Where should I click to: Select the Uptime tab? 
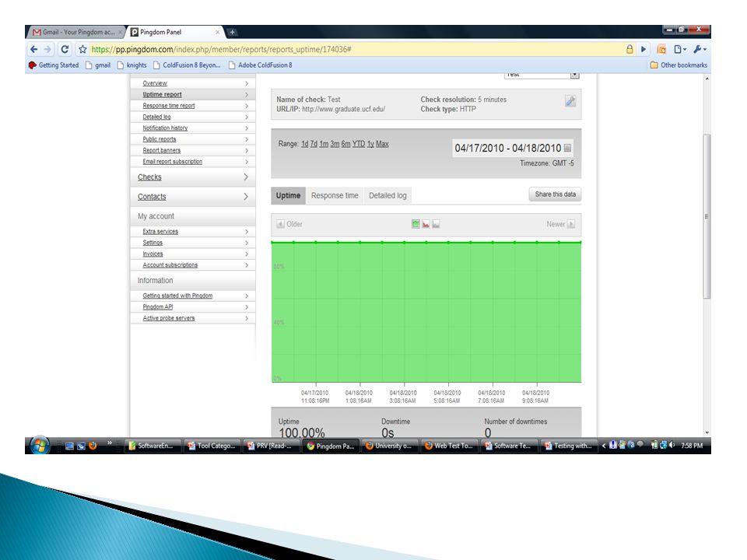click(x=288, y=196)
